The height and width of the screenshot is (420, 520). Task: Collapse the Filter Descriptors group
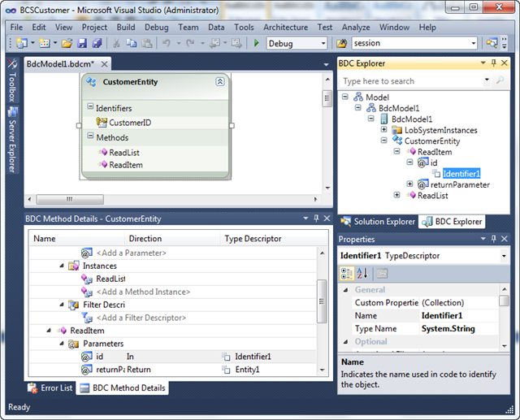tap(62, 305)
